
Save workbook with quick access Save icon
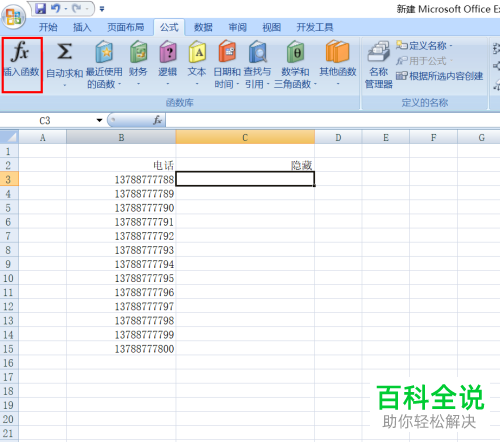pos(41,9)
